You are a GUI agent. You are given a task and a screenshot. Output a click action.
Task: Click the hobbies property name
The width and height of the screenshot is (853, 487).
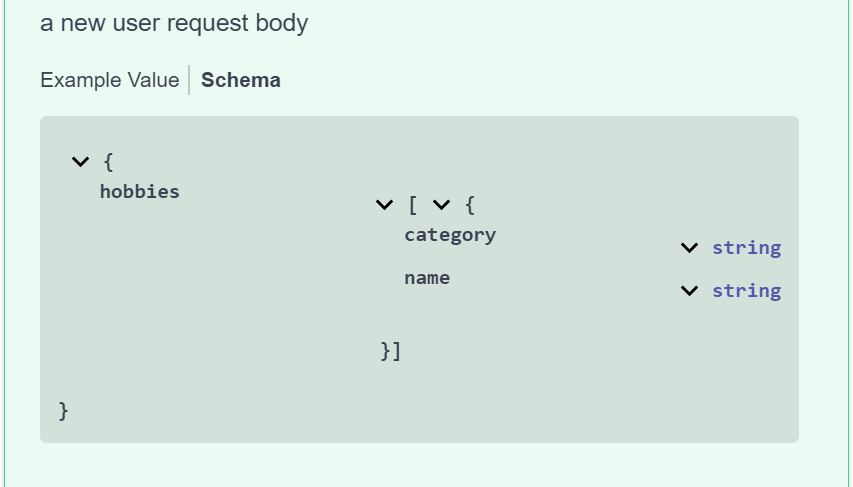140,192
